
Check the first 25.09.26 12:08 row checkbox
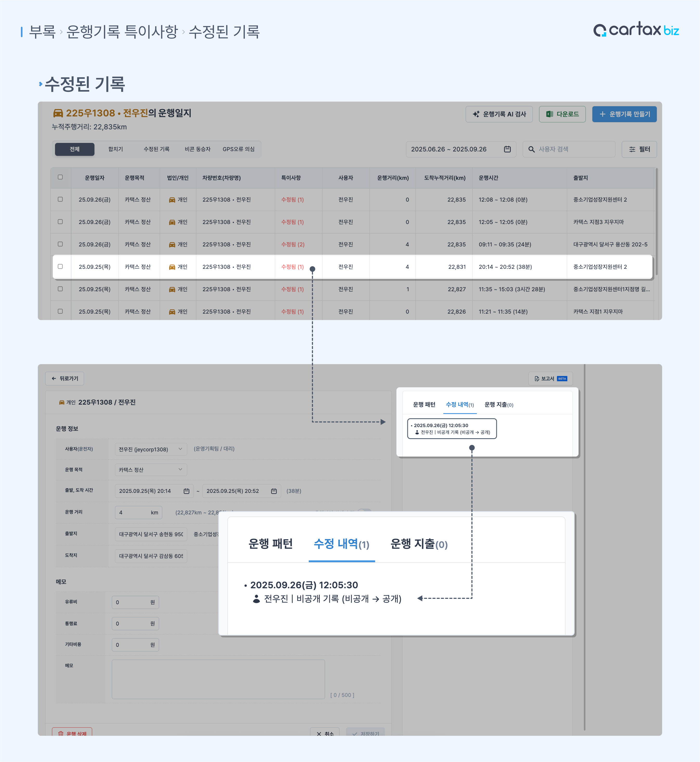[60, 199]
